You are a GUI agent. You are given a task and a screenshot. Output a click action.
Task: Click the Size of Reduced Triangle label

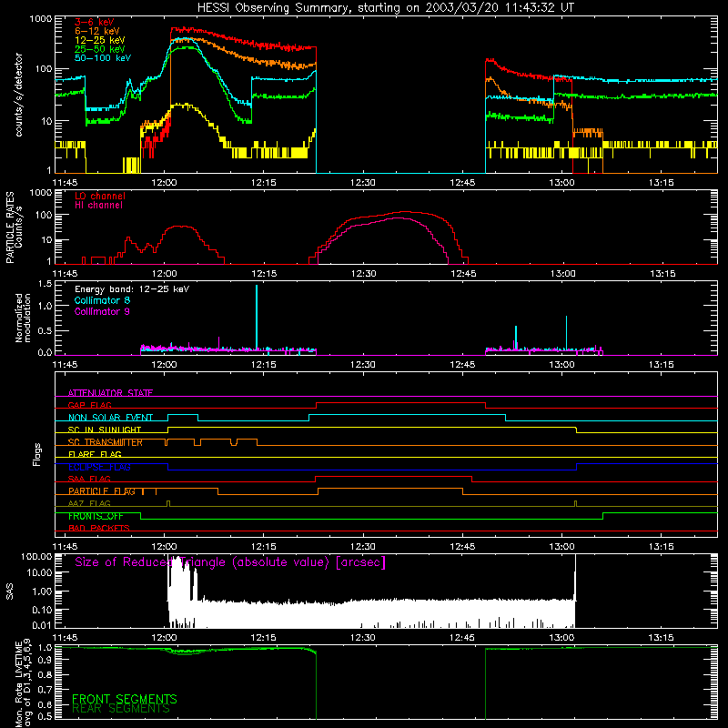coord(230,562)
